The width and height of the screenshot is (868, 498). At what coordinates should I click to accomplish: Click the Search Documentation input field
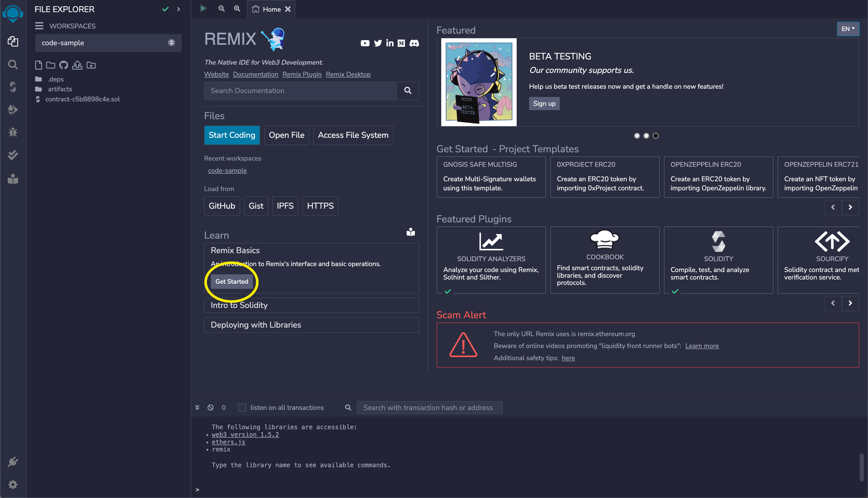point(300,91)
